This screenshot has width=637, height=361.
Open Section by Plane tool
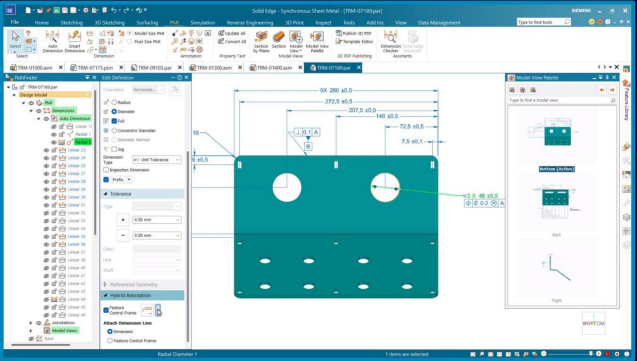(x=261, y=42)
